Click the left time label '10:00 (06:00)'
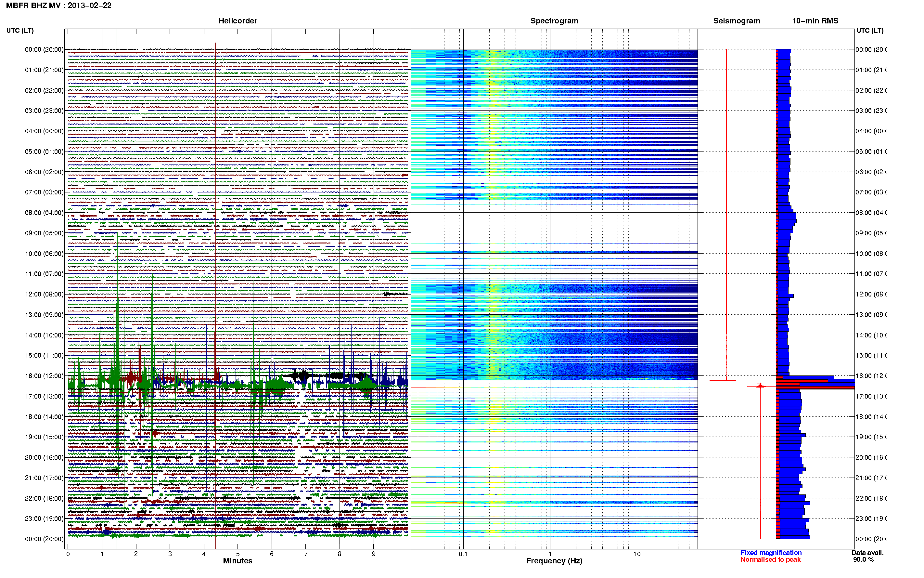The height and width of the screenshot is (578, 924). pyautogui.click(x=44, y=254)
